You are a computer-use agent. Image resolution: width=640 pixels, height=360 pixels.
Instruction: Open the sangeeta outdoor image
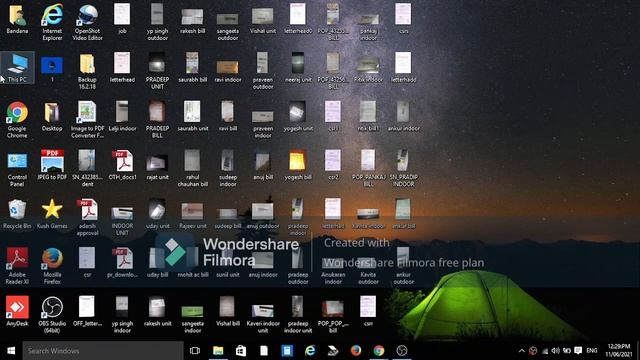[228, 26]
